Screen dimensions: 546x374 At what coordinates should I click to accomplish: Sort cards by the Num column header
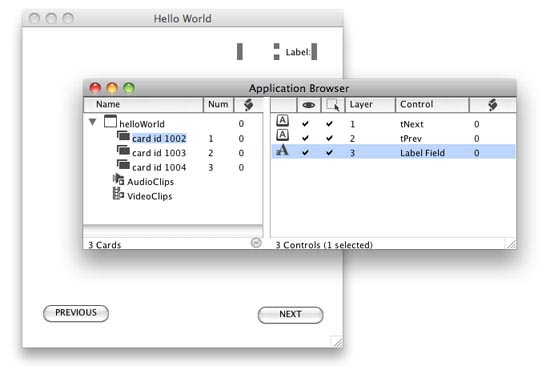pyautogui.click(x=218, y=105)
